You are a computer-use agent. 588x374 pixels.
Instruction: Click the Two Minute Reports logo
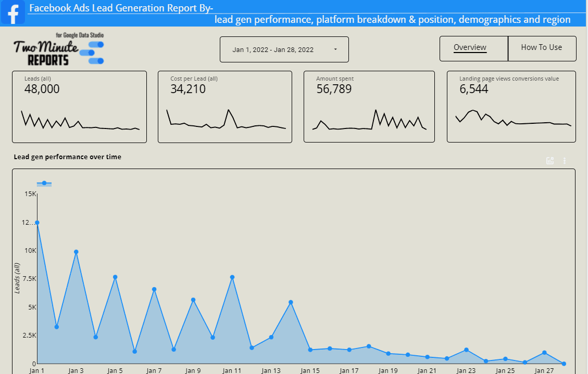[58, 49]
